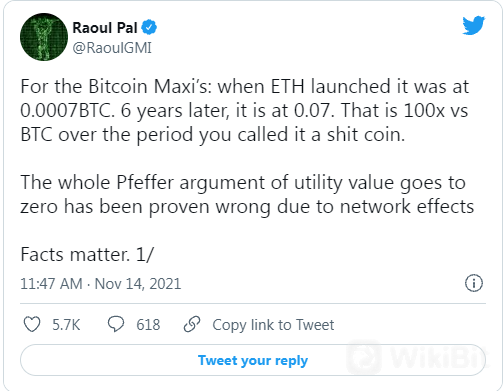Click the chain link icon
504x391 pixels.
[x=192, y=324]
